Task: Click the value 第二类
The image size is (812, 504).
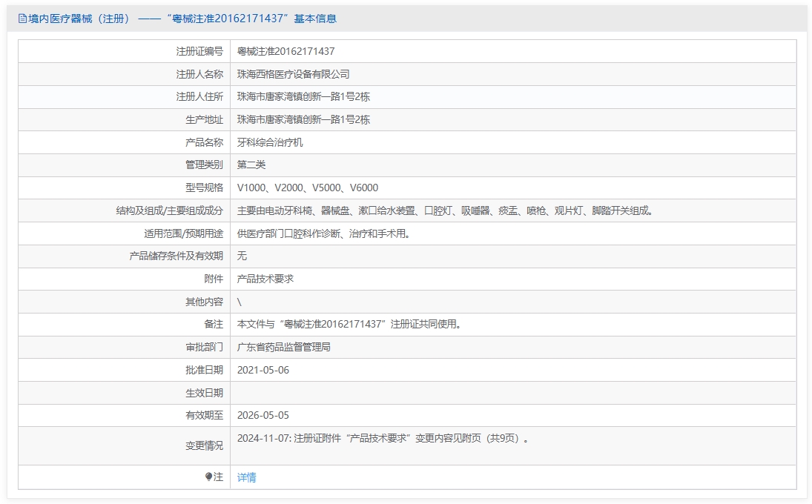Action: (251, 165)
